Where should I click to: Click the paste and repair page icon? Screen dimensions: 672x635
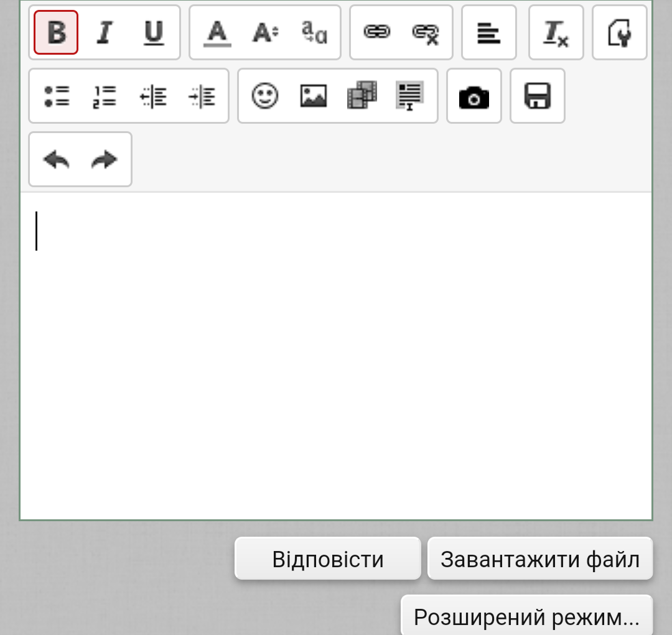click(x=619, y=32)
